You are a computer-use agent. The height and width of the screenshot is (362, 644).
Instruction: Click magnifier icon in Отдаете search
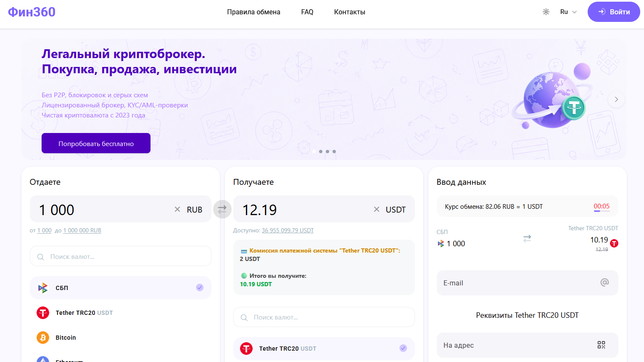click(x=41, y=257)
